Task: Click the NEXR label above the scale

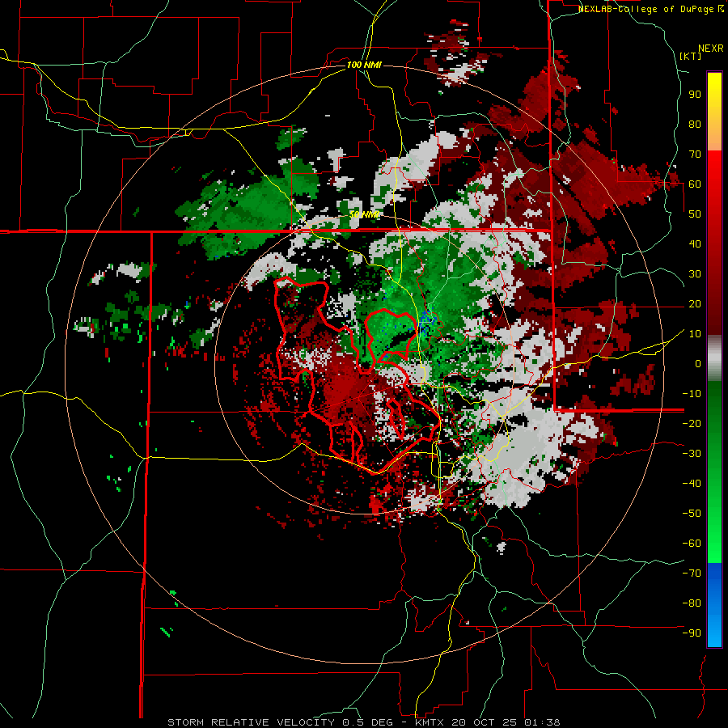Action: tap(711, 49)
